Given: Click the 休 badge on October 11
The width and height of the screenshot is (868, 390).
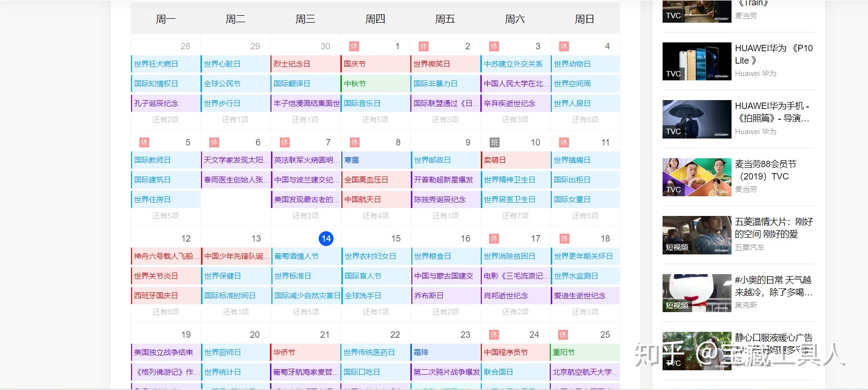Looking at the screenshot, I should 564,142.
